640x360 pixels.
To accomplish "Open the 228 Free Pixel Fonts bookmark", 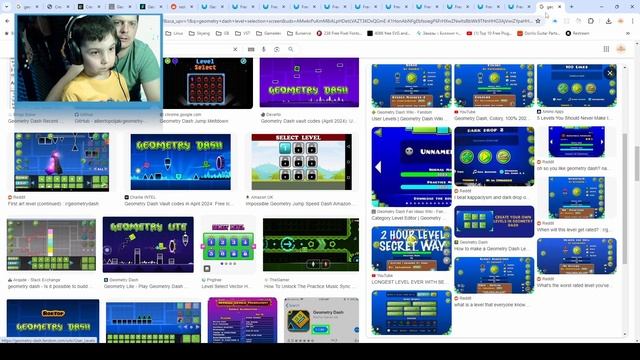I will pos(339,33).
